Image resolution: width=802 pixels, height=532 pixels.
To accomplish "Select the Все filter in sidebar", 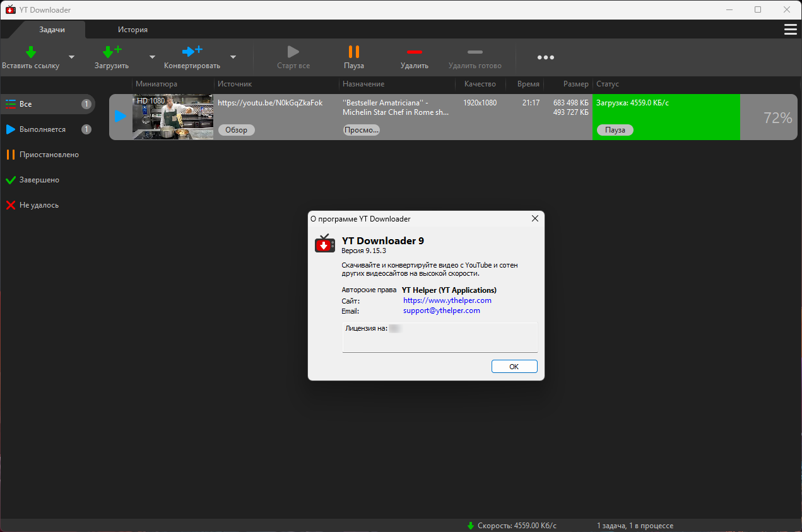I will [48, 104].
